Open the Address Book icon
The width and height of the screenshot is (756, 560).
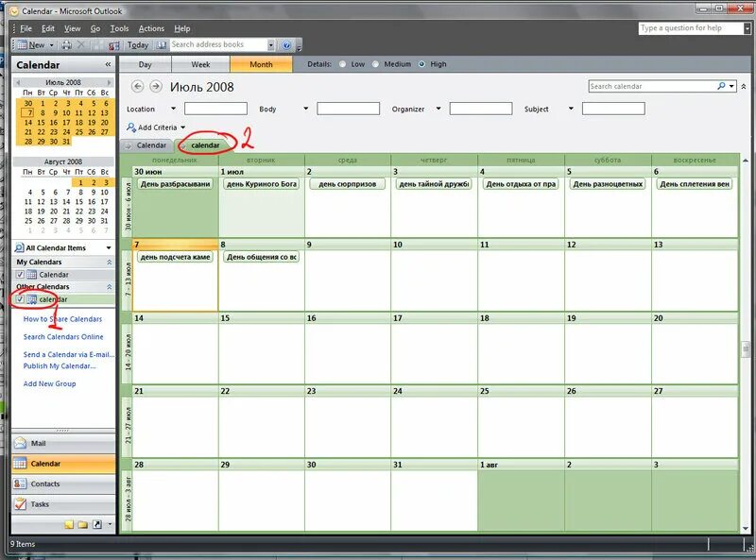[162, 44]
